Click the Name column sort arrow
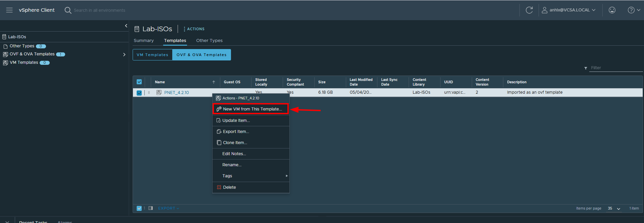This screenshot has width=644, height=223. click(x=214, y=82)
